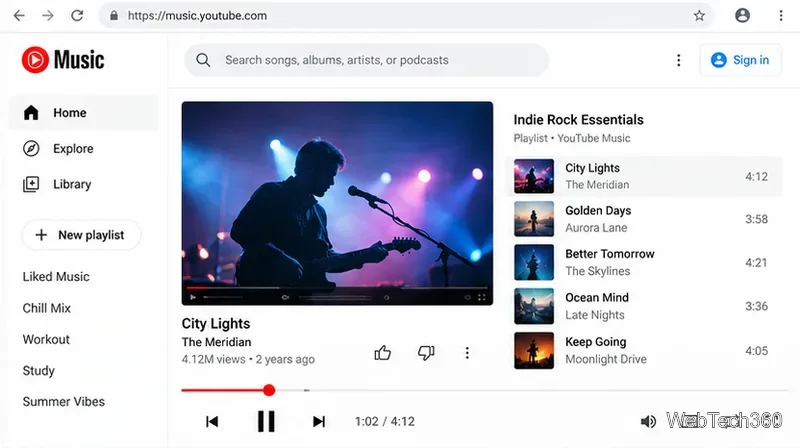Click the YouTube Music logo
The image size is (800, 448).
(63, 60)
